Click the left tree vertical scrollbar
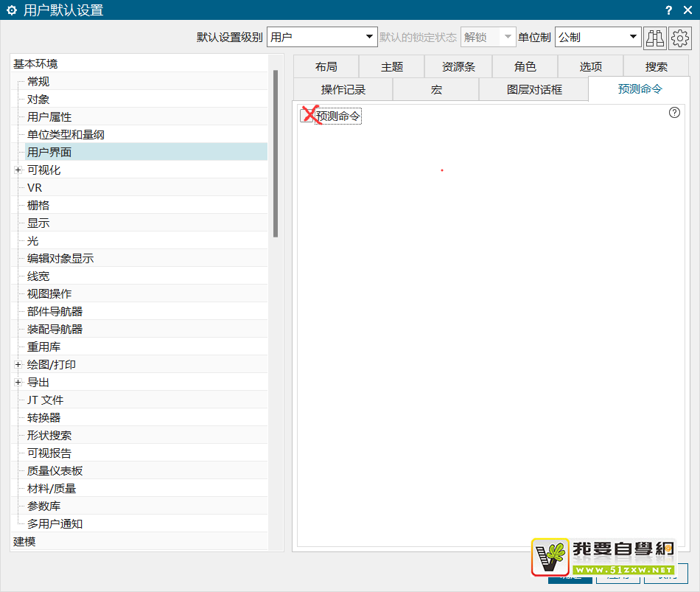The height and width of the screenshot is (592, 700). coord(276,153)
